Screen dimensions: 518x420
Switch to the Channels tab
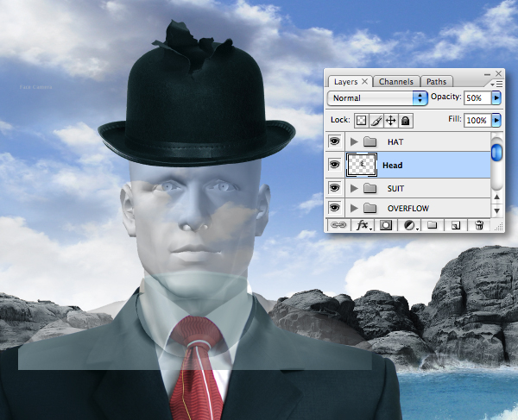tap(395, 82)
